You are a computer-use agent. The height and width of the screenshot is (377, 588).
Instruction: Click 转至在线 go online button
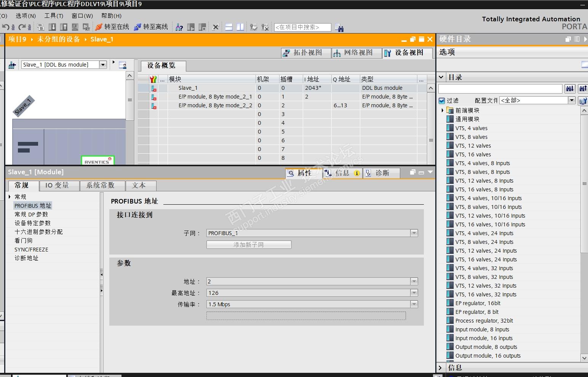(x=112, y=27)
